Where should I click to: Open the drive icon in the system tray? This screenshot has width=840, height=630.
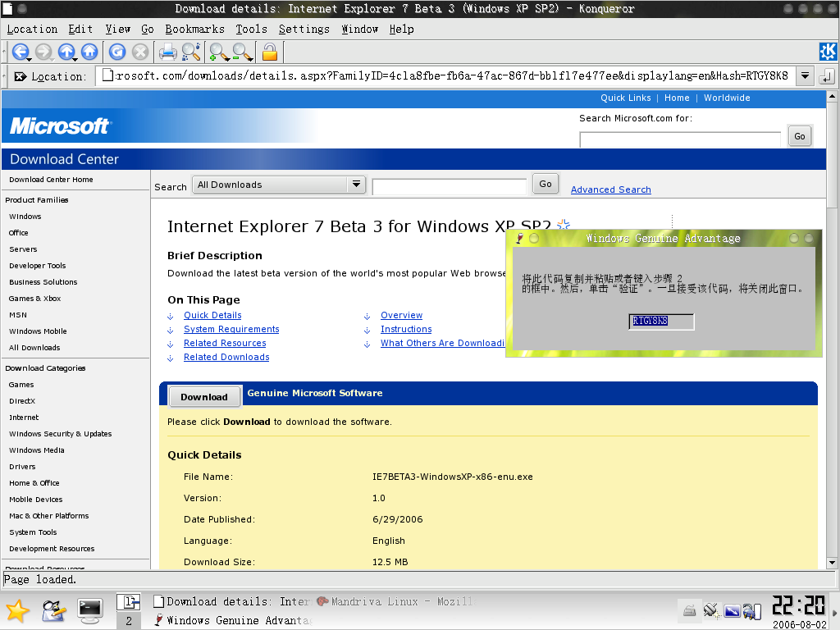tap(689, 609)
